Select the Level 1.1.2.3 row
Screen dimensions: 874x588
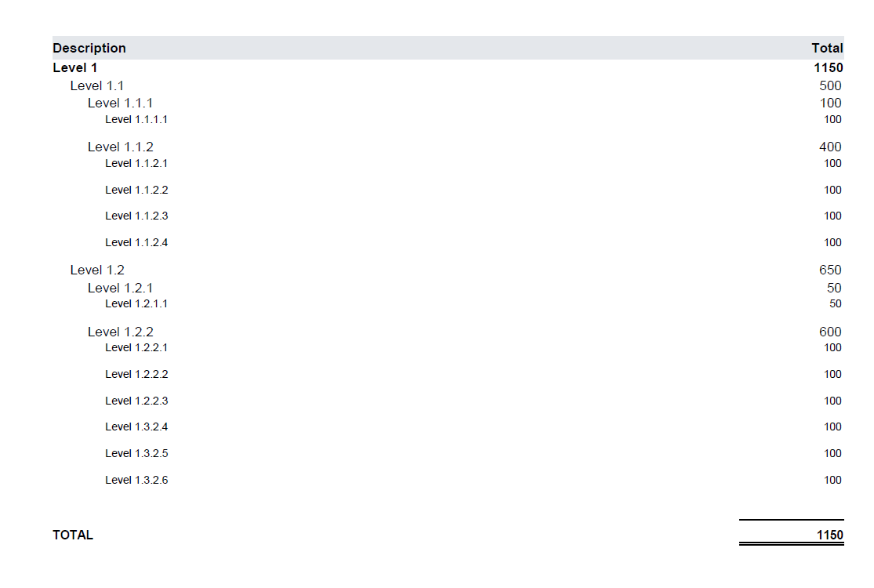point(448,216)
